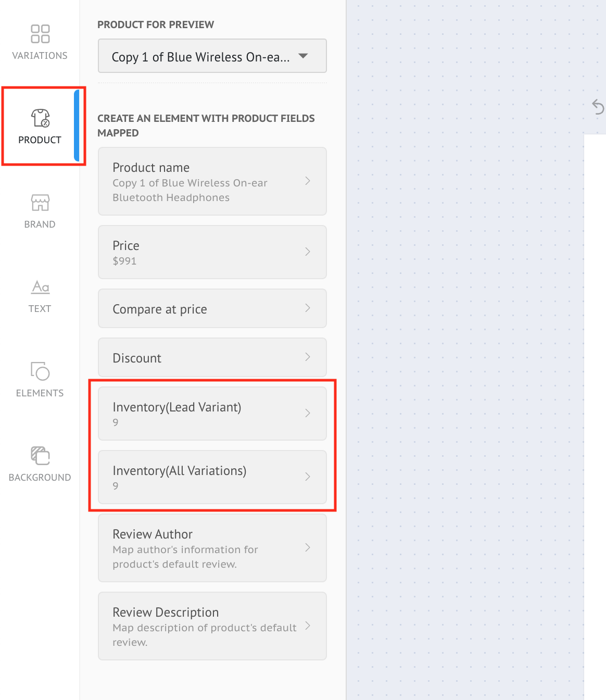Open the Elements panel
The width and height of the screenshot is (606, 700).
pyautogui.click(x=40, y=379)
